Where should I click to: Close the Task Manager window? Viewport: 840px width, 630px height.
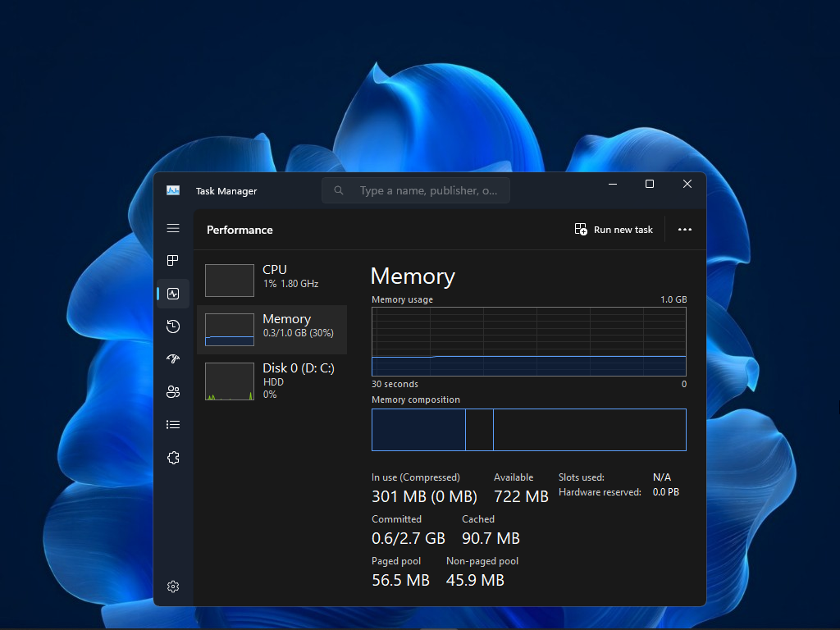click(687, 184)
